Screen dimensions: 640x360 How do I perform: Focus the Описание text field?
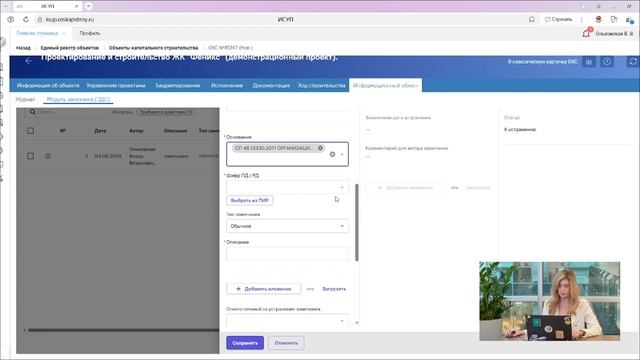click(287, 254)
